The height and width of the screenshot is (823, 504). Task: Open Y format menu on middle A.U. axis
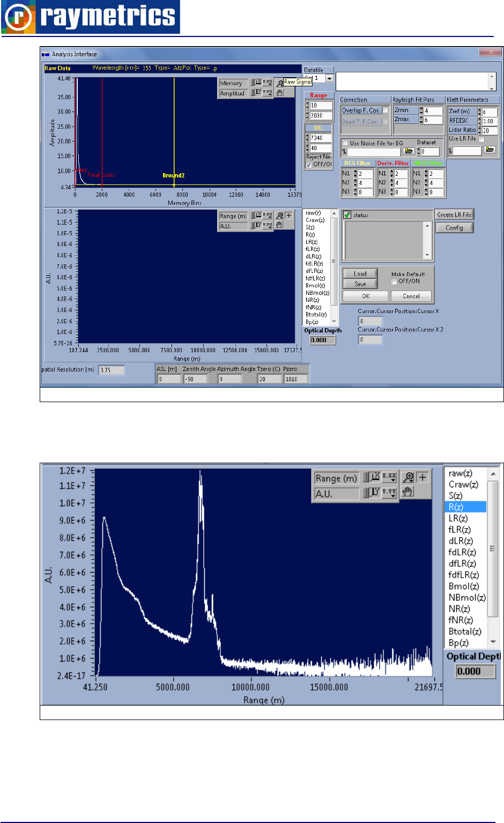tap(267, 225)
